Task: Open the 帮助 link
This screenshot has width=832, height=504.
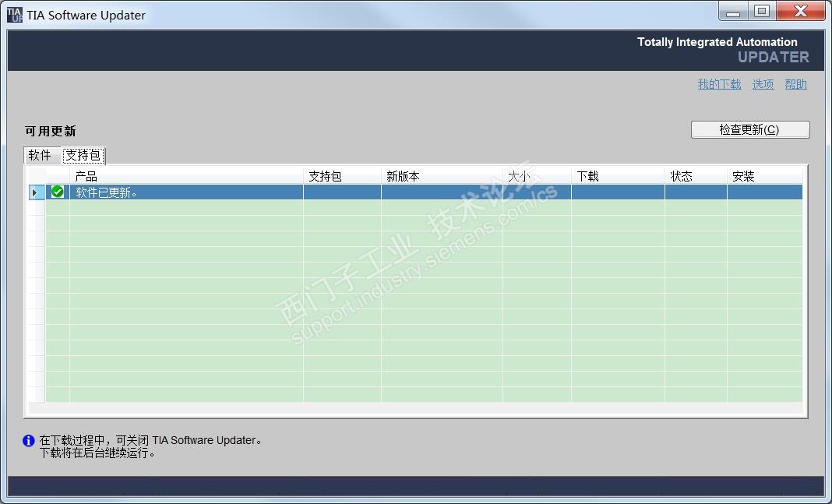Action: pyautogui.click(x=796, y=84)
